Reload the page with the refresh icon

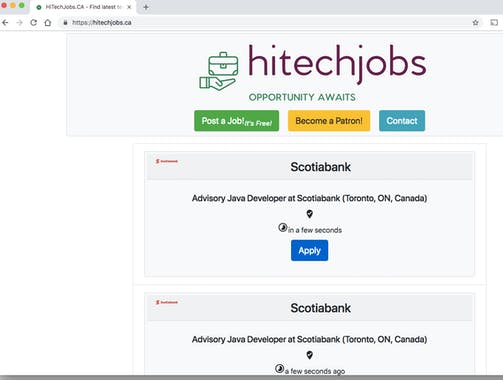(33, 23)
